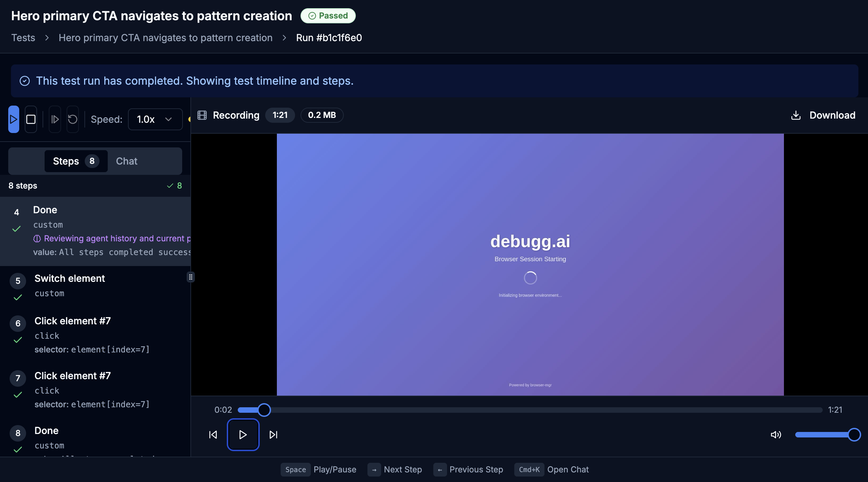This screenshot has height=482, width=868.
Task: Switch to the Chat tab
Action: click(127, 161)
